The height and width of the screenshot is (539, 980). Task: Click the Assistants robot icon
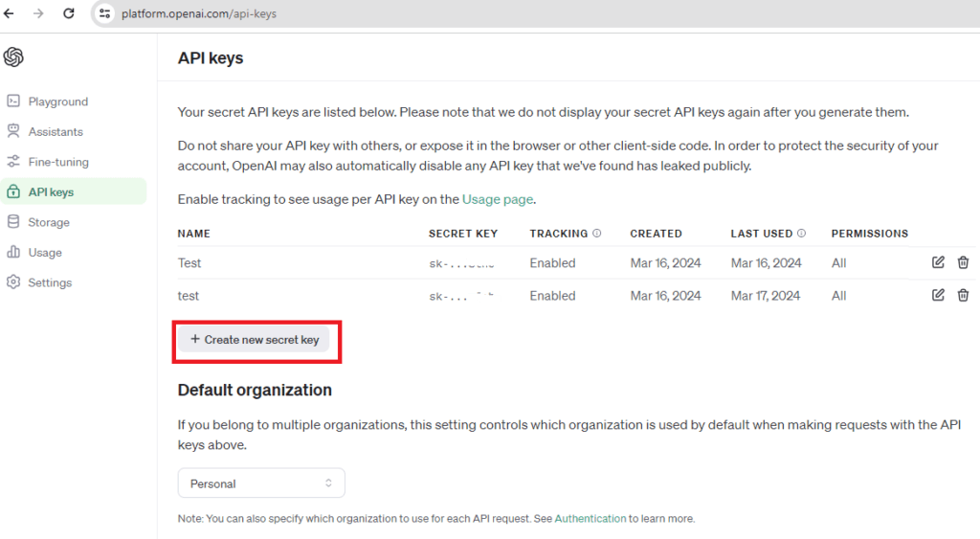pyautogui.click(x=13, y=131)
